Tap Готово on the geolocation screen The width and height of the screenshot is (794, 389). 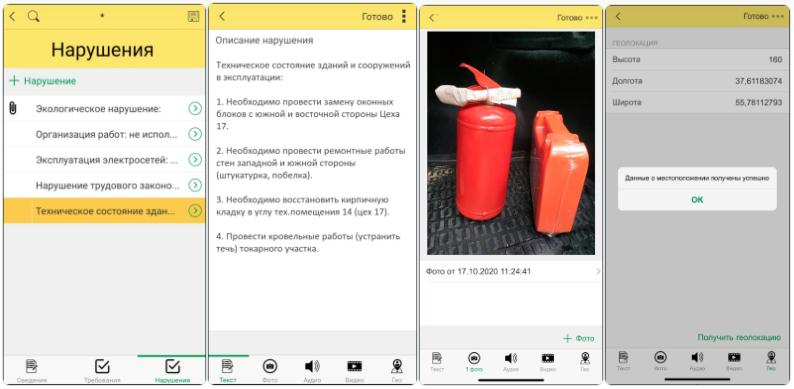[756, 16]
